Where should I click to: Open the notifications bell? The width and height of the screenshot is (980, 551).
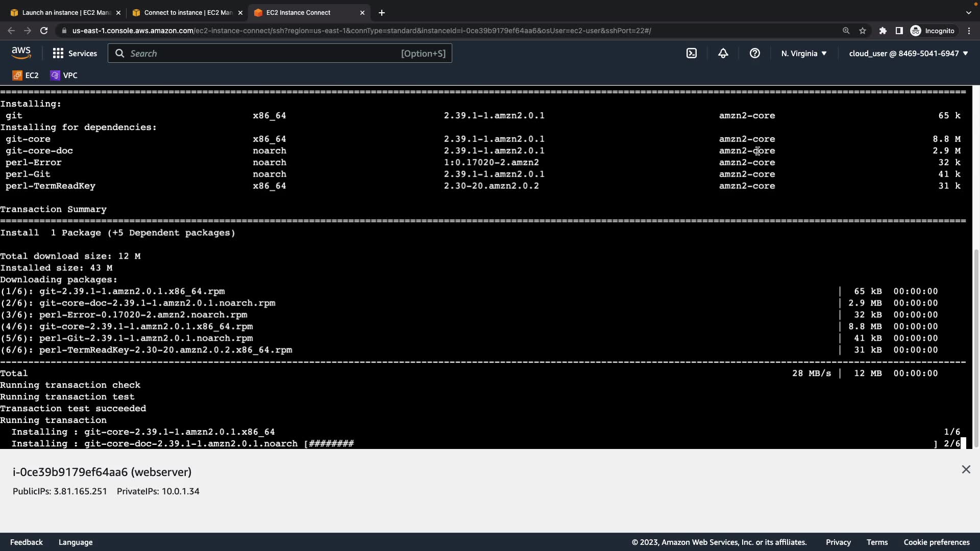pos(723,53)
